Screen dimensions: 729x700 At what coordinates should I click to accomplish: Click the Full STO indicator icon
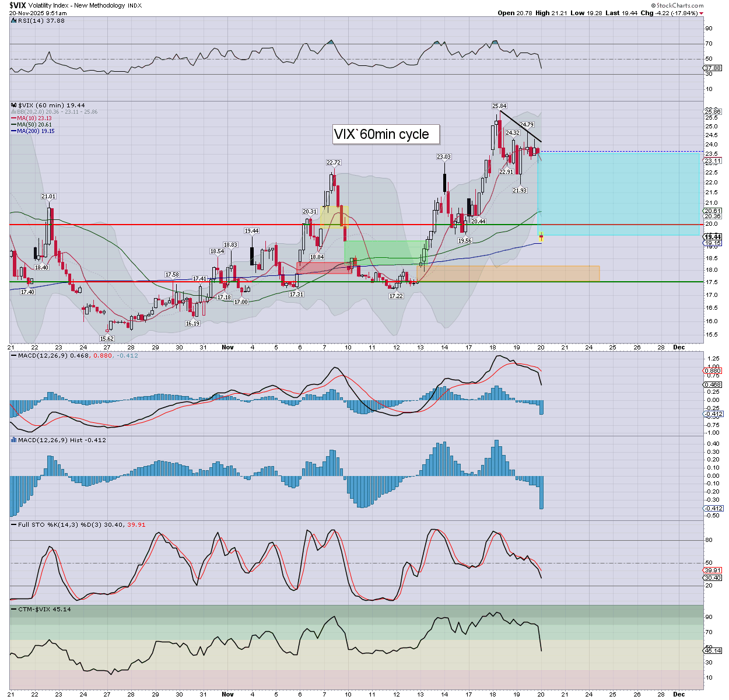tap(14, 524)
